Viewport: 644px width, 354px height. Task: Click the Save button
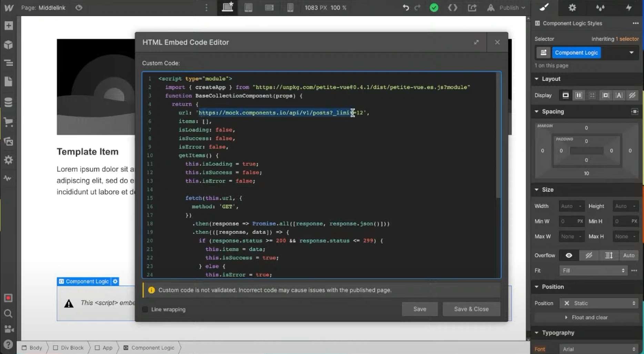point(420,309)
